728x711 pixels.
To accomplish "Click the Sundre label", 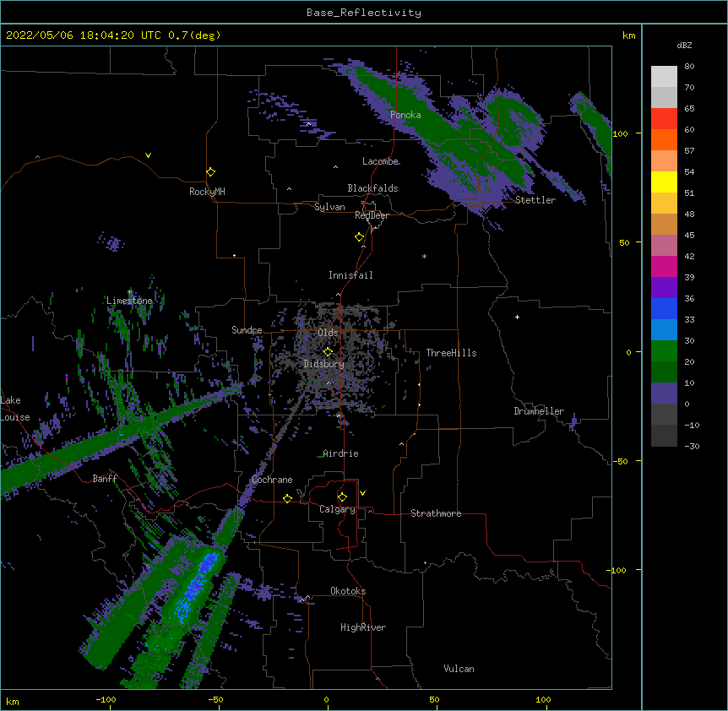I will (x=247, y=330).
